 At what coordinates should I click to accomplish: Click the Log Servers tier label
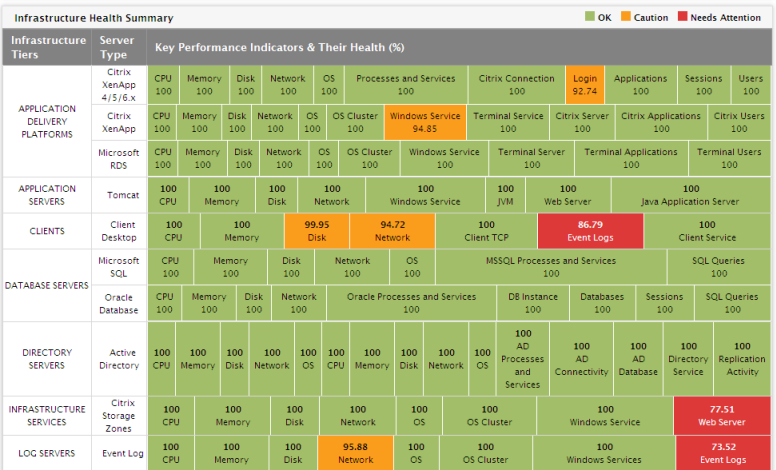click(x=47, y=453)
